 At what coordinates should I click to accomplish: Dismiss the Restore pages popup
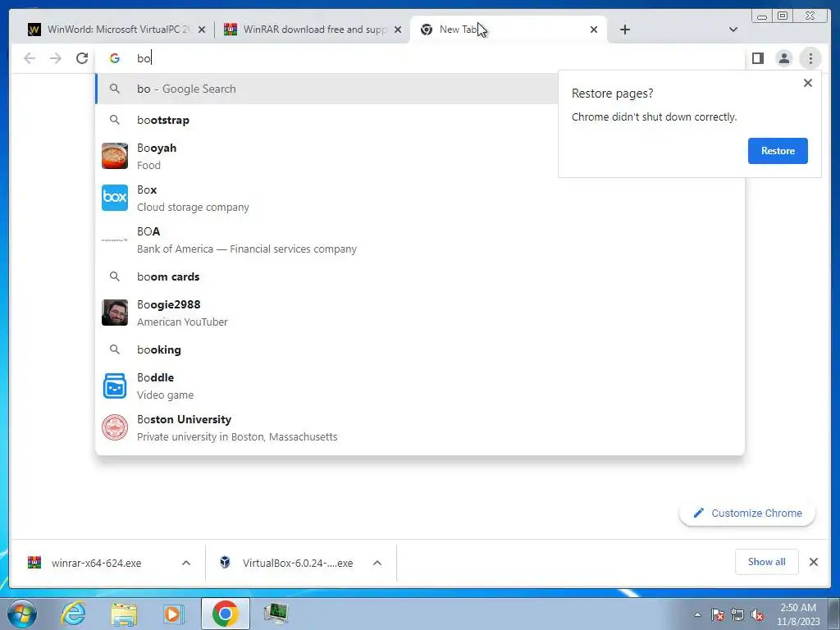point(807,83)
